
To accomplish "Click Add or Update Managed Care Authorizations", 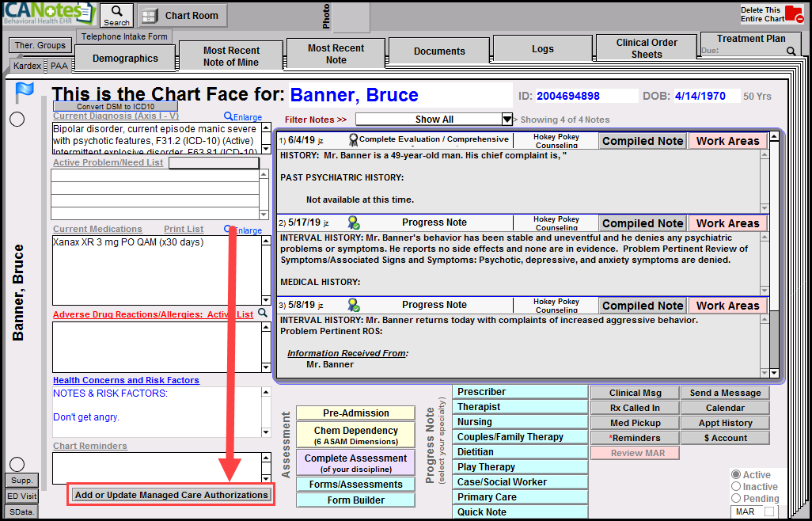I will [x=170, y=494].
